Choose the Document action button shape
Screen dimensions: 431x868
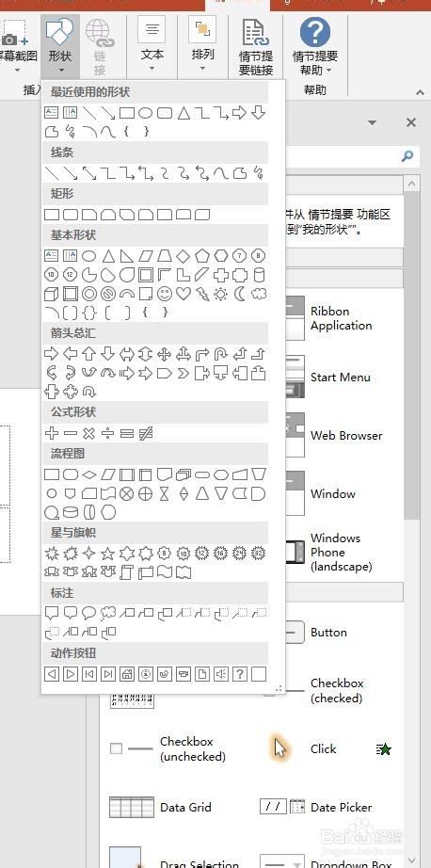coord(202,674)
